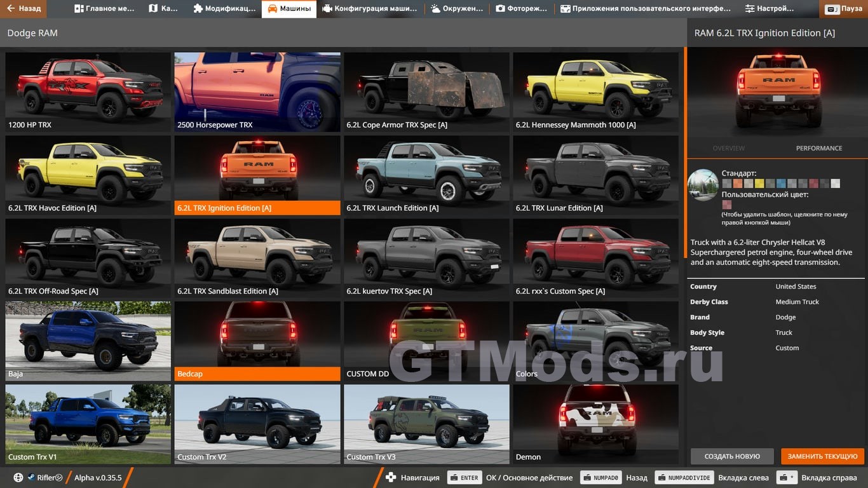This screenshot has width=868, height=488.
Task: Click the globe icon in the status bar
Action: 18,478
